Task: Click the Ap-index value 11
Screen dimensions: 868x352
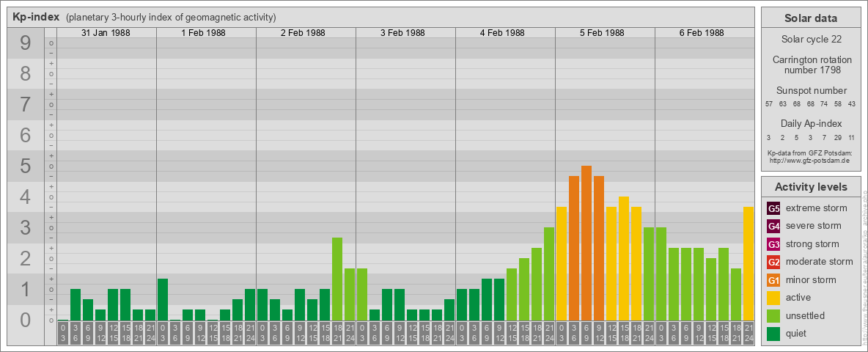Action: [852, 138]
